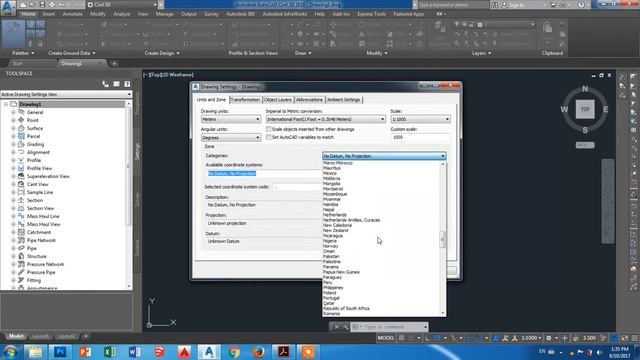Screen dimensions: 640x360
Task: Click the Custom scale input field
Action: (420, 138)
